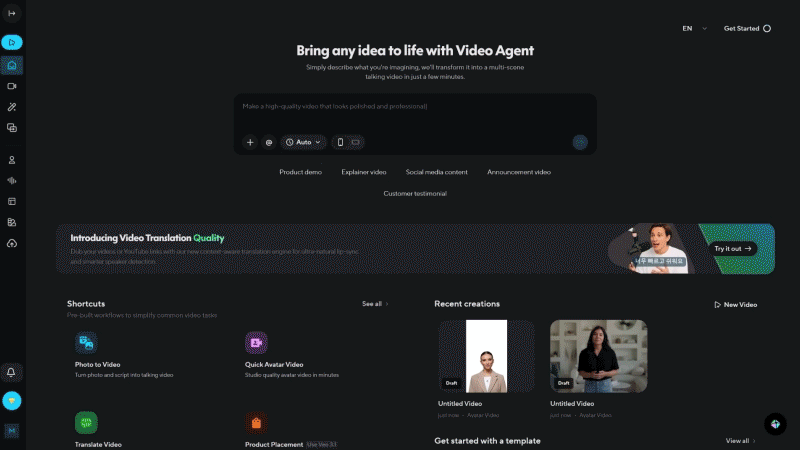This screenshot has width=800, height=450.
Task: Open the Home icon in the sidebar
Action: pos(12,65)
